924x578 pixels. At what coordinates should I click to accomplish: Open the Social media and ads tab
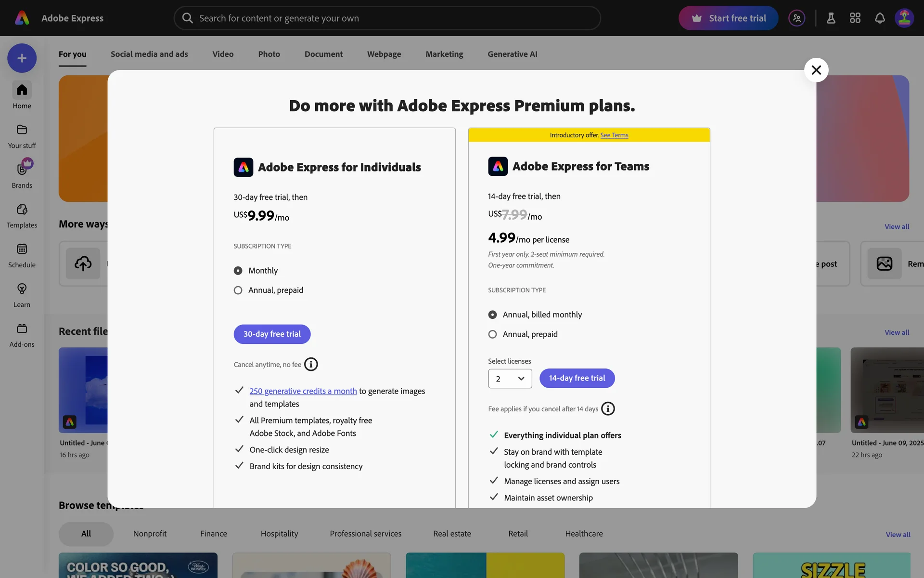click(149, 54)
